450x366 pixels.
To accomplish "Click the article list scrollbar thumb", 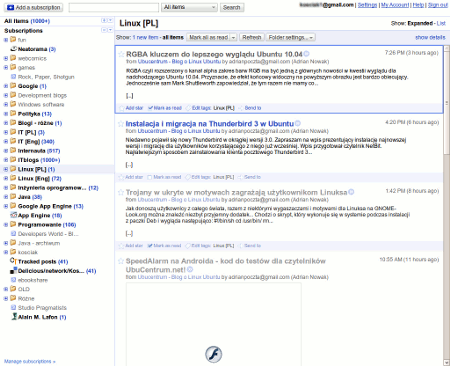I will coord(446,103).
